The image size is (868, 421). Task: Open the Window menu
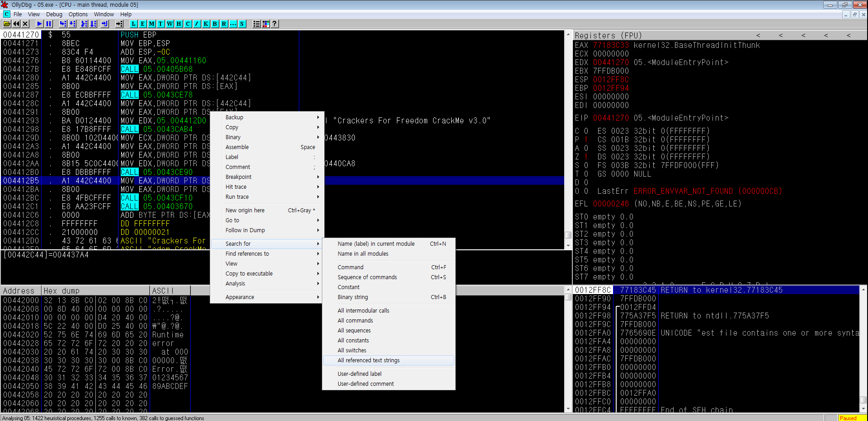tap(104, 14)
